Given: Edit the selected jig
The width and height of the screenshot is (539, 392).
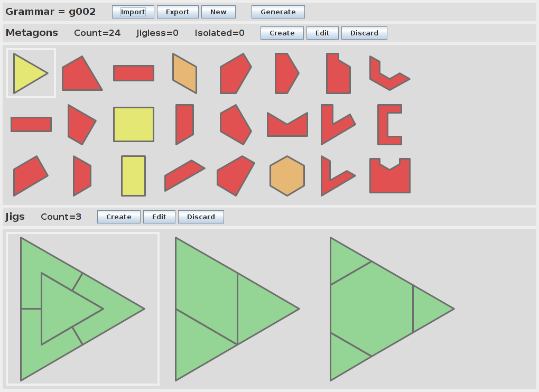Looking at the screenshot, I should point(159,217).
